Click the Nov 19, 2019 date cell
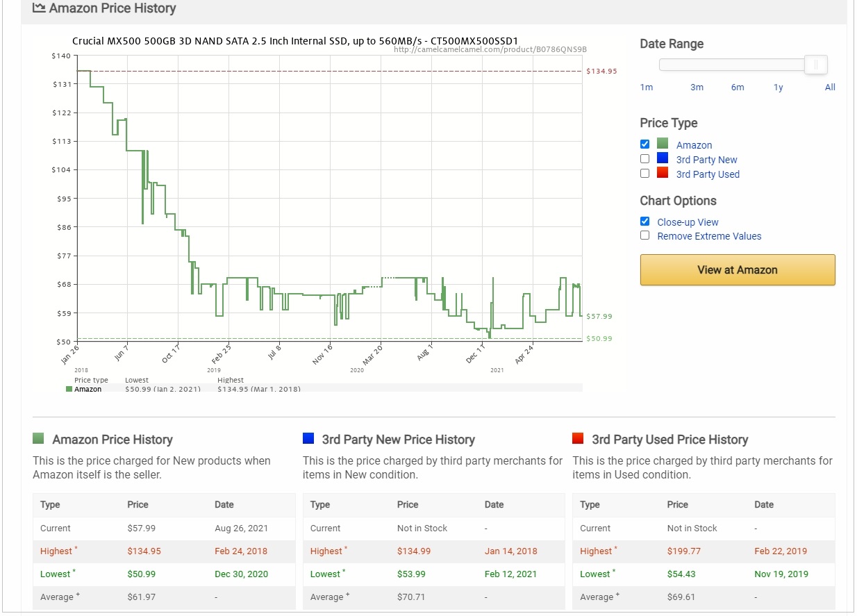 tap(781, 574)
